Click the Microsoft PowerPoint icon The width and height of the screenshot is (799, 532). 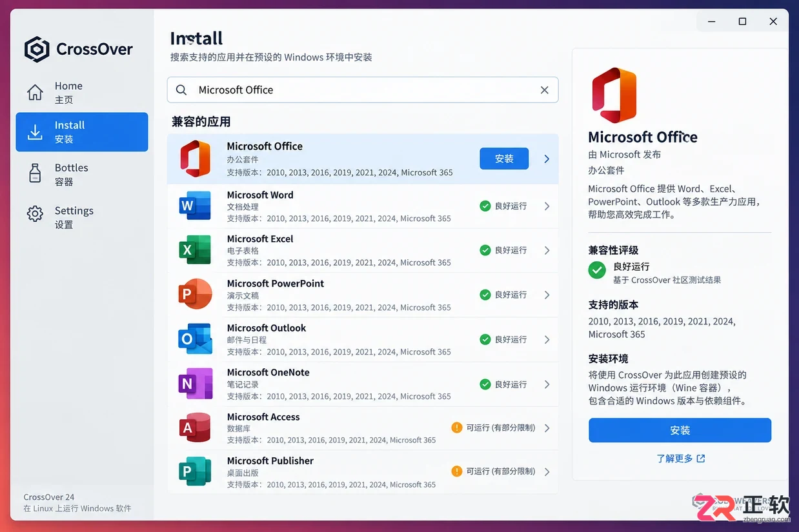pyautogui.click(x=195, y=294)
